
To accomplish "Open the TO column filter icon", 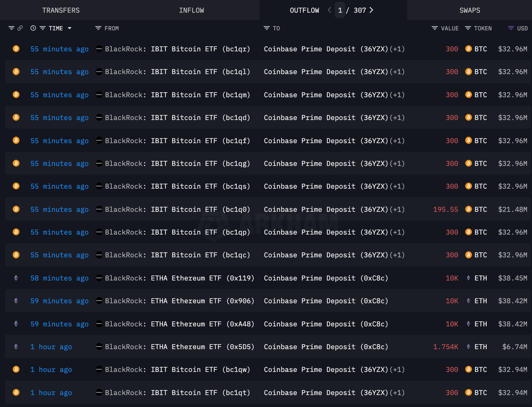I will (x=266, y=28).
